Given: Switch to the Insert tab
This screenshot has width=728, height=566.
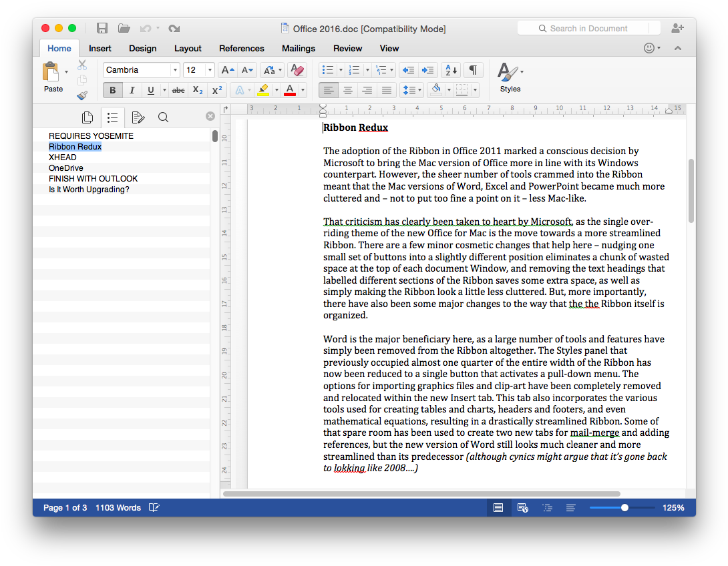Looking at the screenshot, I should point(100,48).
